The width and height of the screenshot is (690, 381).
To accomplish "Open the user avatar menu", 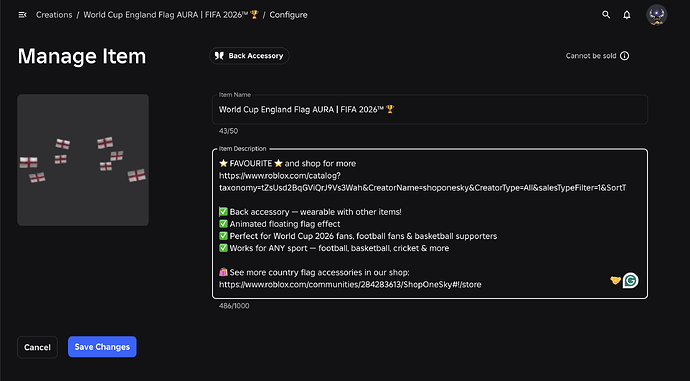I will click(x=657, y=15).
